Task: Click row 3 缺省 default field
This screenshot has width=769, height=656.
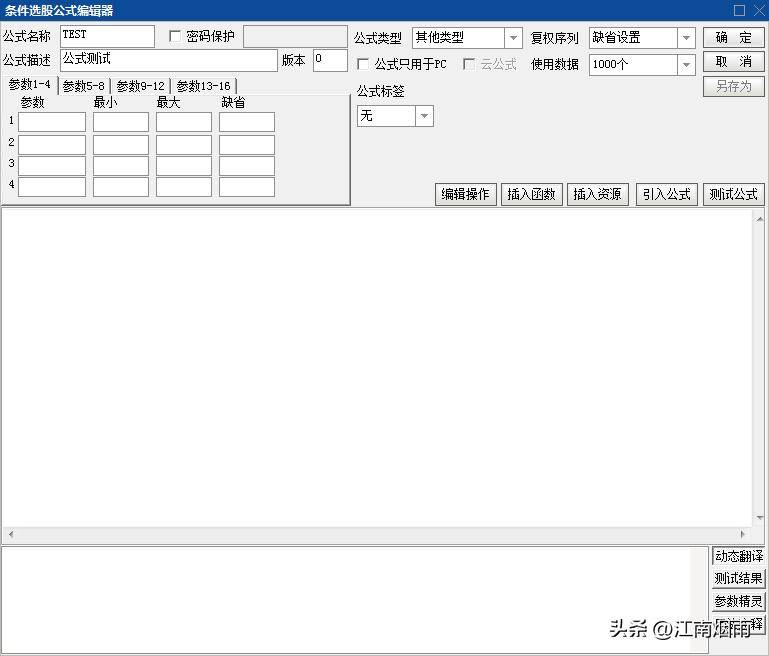Action: (247, 166)
